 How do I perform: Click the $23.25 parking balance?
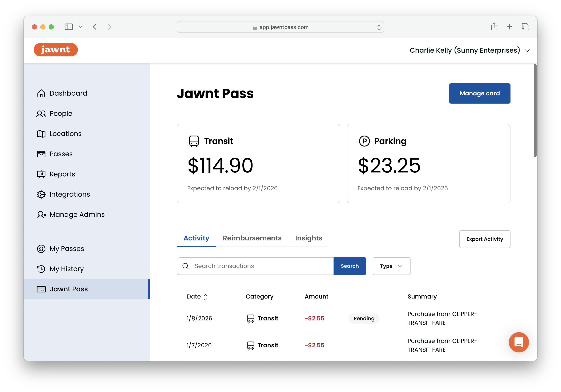(389, 166)
